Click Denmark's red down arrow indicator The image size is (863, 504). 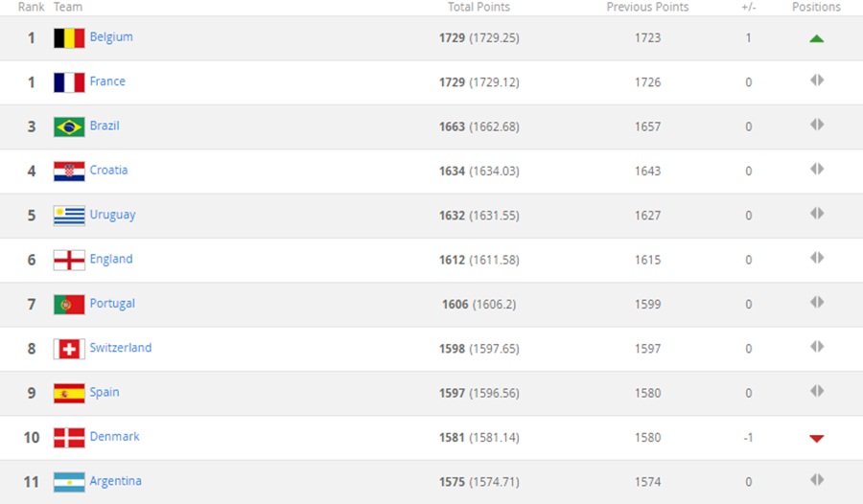[817, 439]
